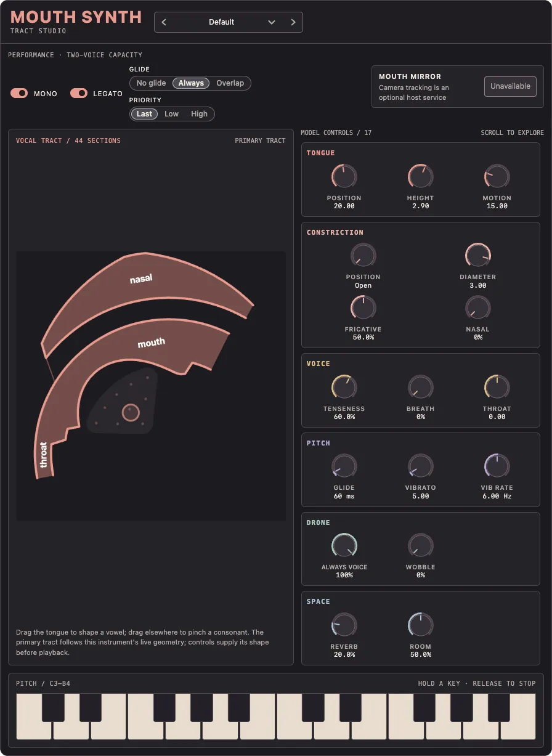Click the Tongue MOTION knob
Screen dimensions: 552x756
pyautogui.click(x=497, y=177)
